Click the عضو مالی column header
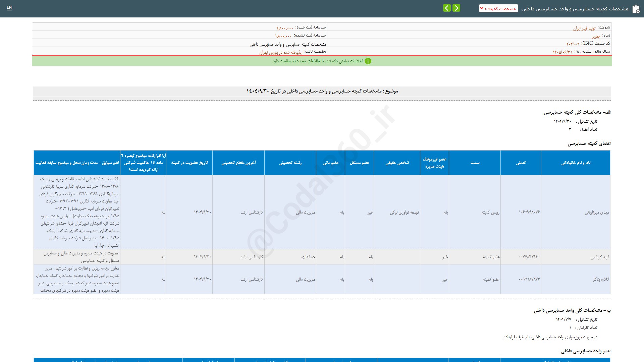The width and height of the screenshot is (644, 362). point(331,163)
